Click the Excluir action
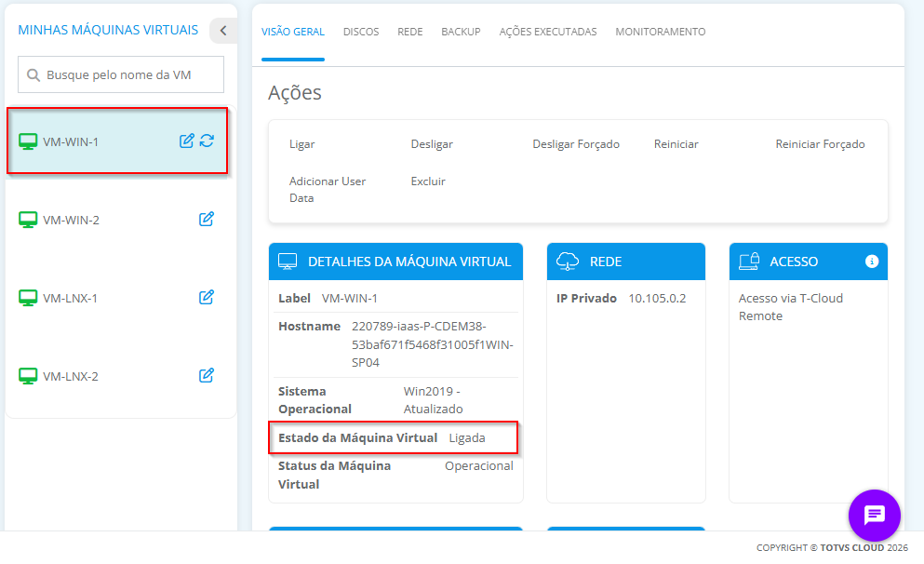924x564 pixels. pos(428,181)
